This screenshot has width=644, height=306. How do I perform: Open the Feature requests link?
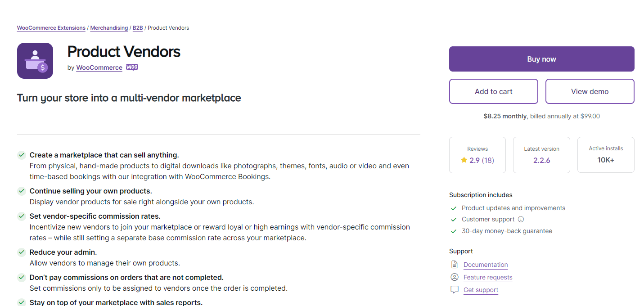[x=488, y=277]
